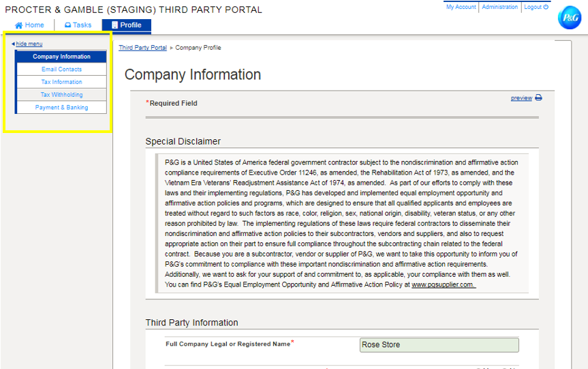The height and width of the screenshot is (369, 588).
Task: Click the Full Company Legal or Registered Name label
Action: (x=230, y=344)
